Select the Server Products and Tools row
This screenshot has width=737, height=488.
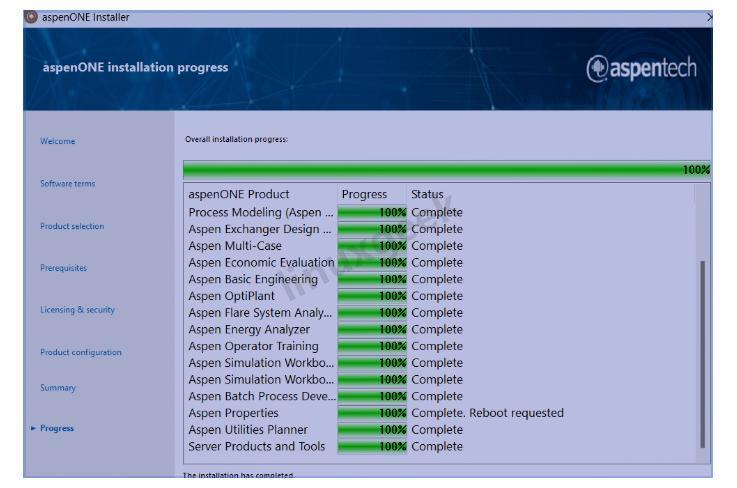pos(439,447)
